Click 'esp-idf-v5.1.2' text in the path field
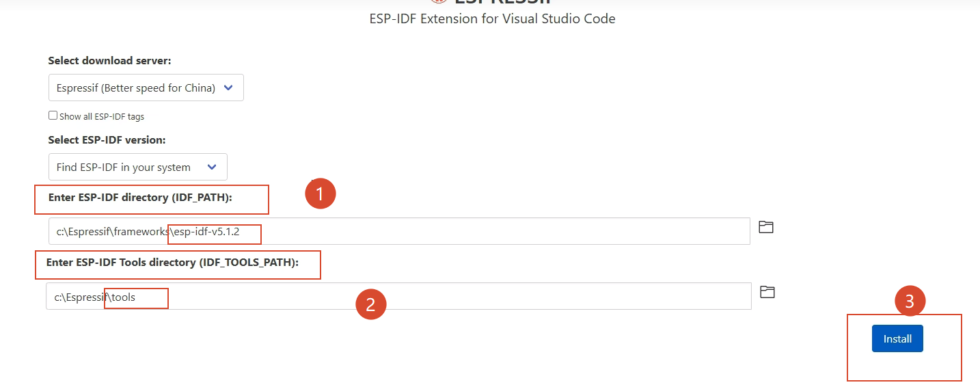Screen dimensions: 980x387 (205, 232)
